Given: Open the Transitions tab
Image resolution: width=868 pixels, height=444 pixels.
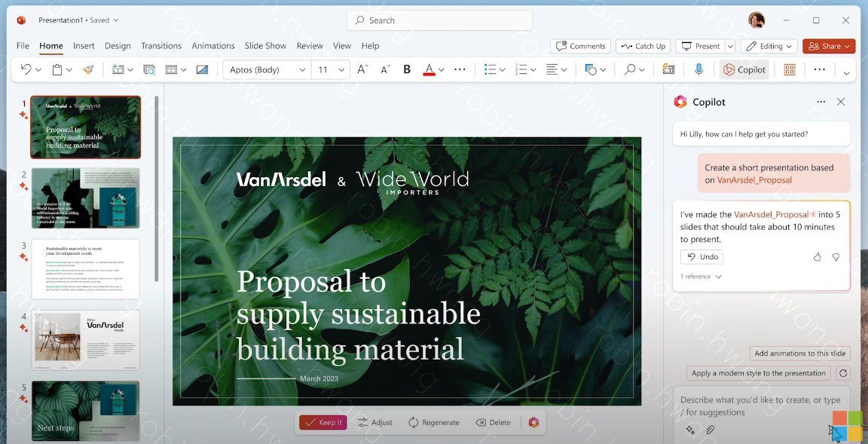Looking at the screenshot, I should (x=161, y=45).
